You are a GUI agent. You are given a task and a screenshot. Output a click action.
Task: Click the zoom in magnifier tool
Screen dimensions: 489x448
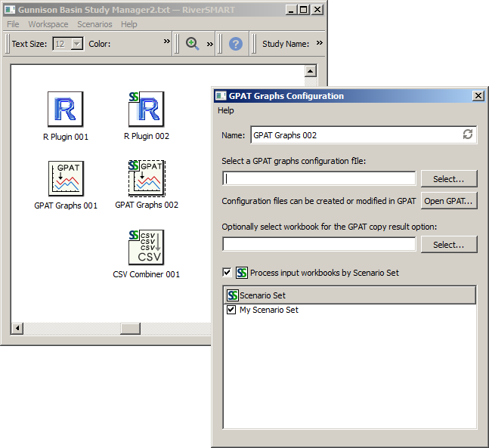click(193, 44)
